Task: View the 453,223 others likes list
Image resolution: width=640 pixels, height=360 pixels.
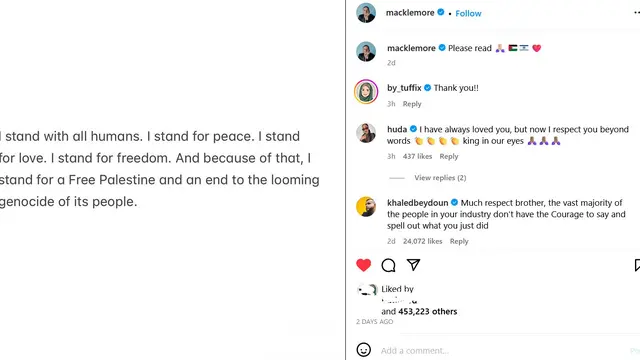Action: tap(427, 311)
